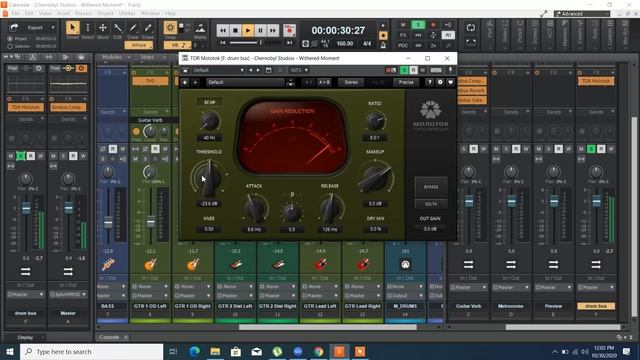Click the A>B copy button
The image size is (640, 360).
click(x=324, y=82)
